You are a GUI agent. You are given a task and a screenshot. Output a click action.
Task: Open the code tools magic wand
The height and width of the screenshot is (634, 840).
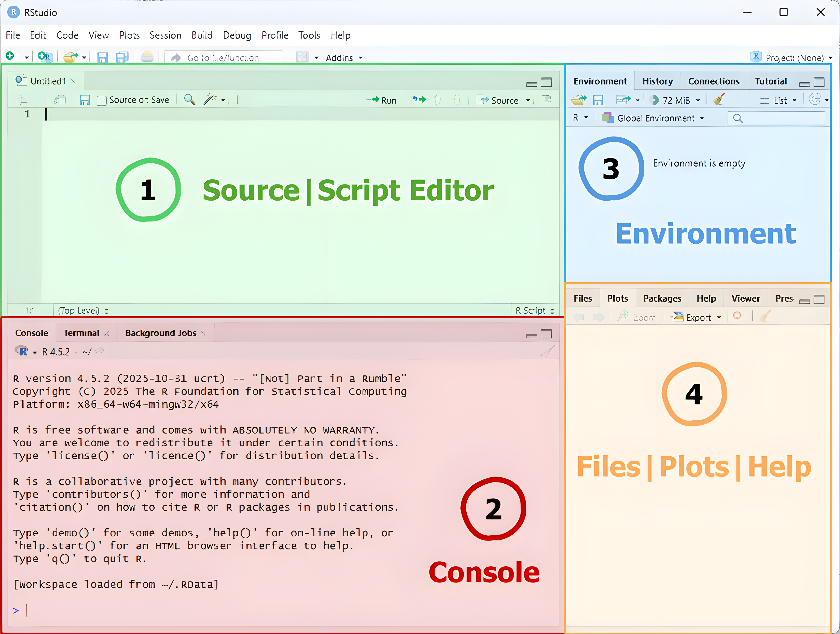click(210, 99)
